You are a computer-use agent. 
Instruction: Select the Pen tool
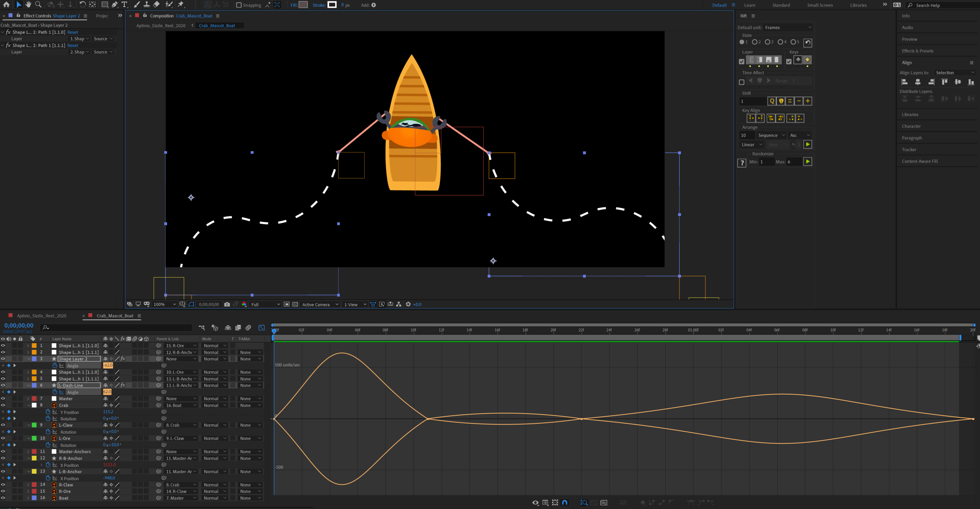114,5
